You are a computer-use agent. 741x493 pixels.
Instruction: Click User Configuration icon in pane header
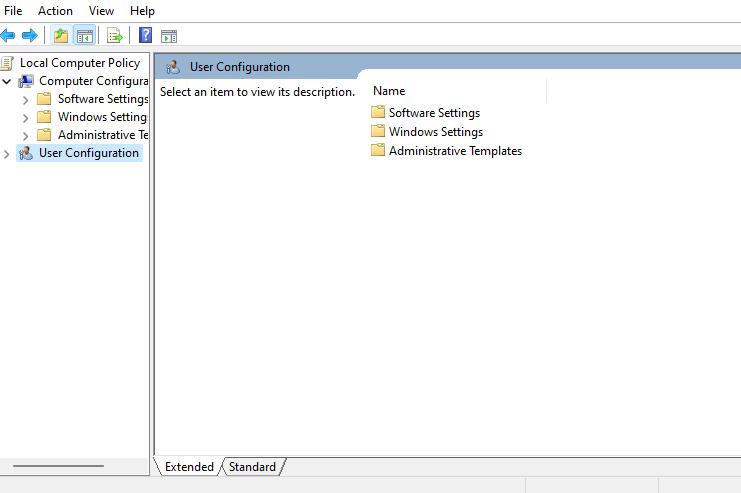click(x=173, y=67)
